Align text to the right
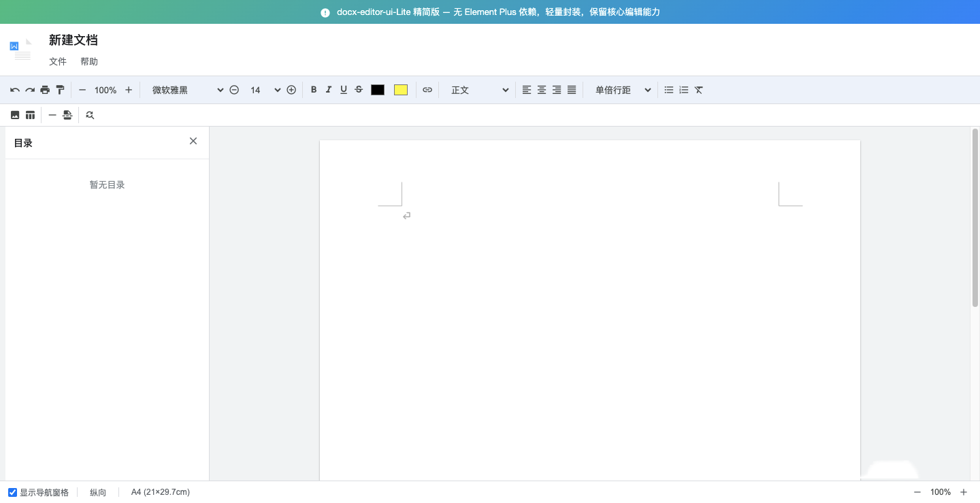The height and width of the screenshot is (503, 980). click(557, 90)
